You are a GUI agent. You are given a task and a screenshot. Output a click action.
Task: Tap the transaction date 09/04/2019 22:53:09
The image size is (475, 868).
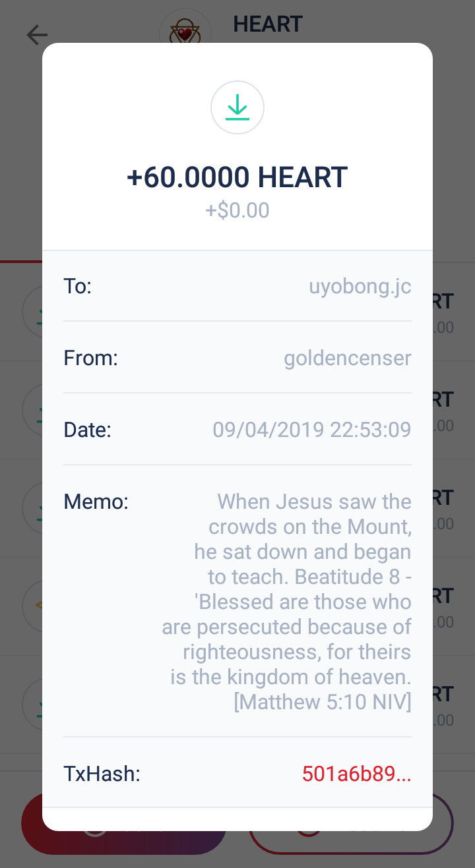(x=311, y=430)
